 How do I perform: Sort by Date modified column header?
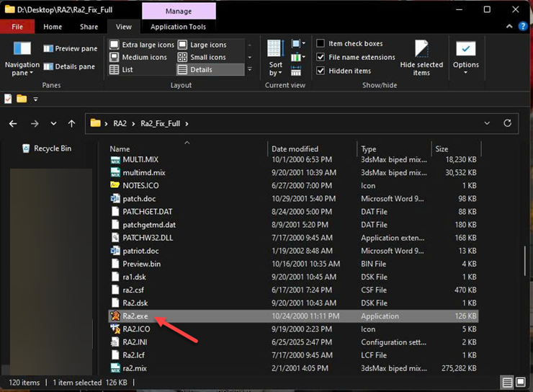click(x=295, y=149)
